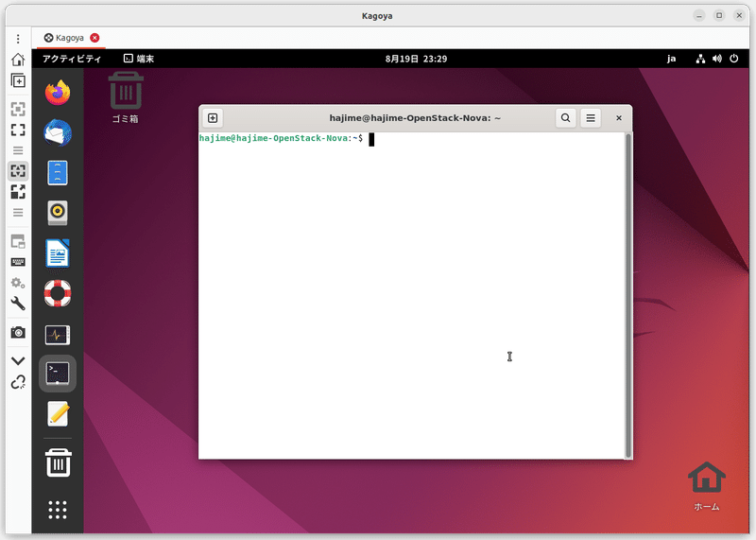Screen dimensions: 756x540
Task: Open the アクティビティ overview
Action: tap(72, 59)
